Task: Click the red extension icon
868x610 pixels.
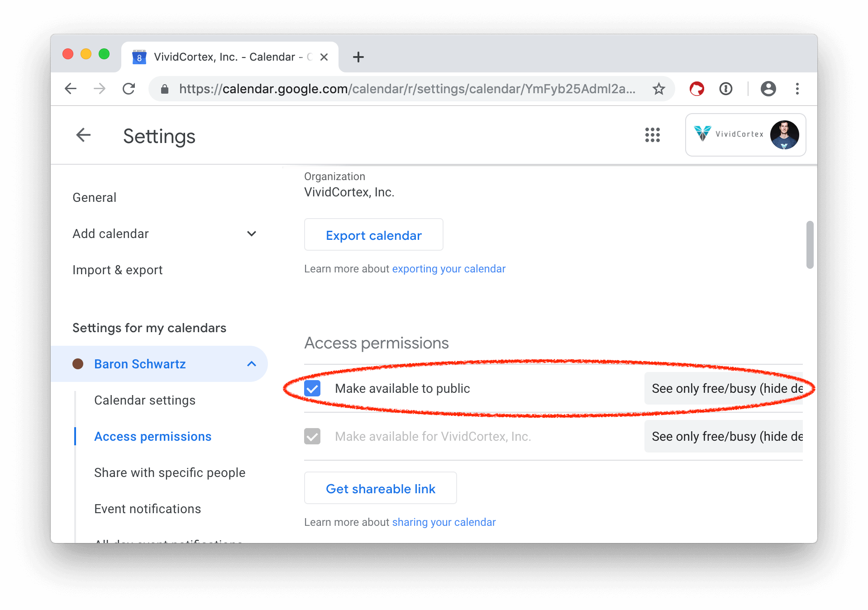Action: pos(696,89)
